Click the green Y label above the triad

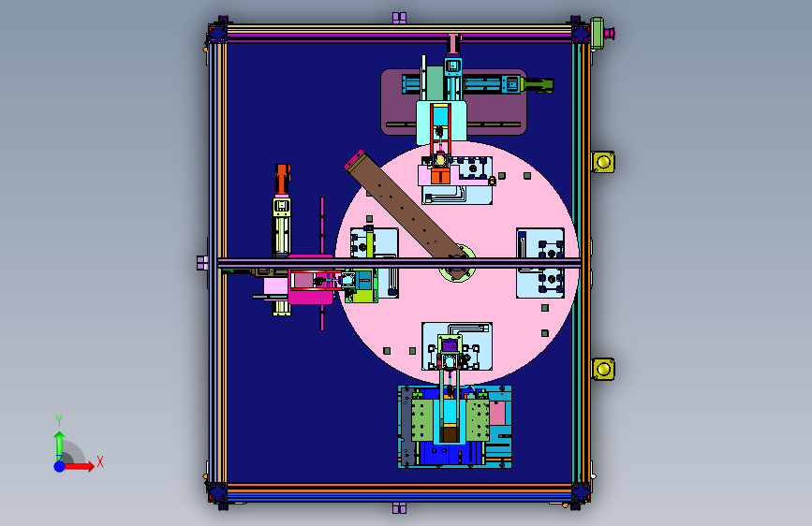tap(59, 421)
